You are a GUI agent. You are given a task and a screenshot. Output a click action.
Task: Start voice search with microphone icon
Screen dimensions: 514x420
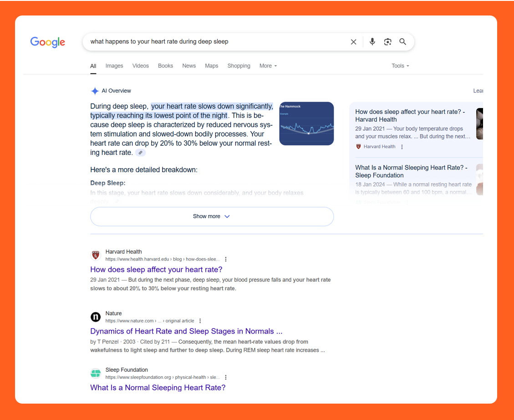click(372, 41)
